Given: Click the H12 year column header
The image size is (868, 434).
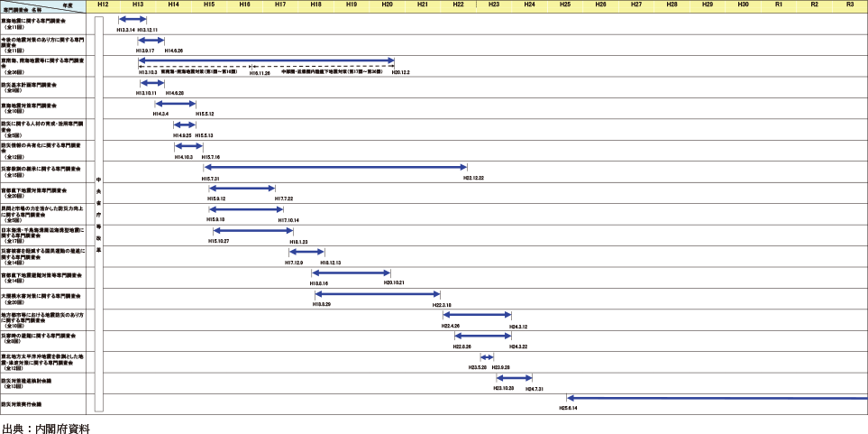Looking at the screenshot, I should [103, 4].
